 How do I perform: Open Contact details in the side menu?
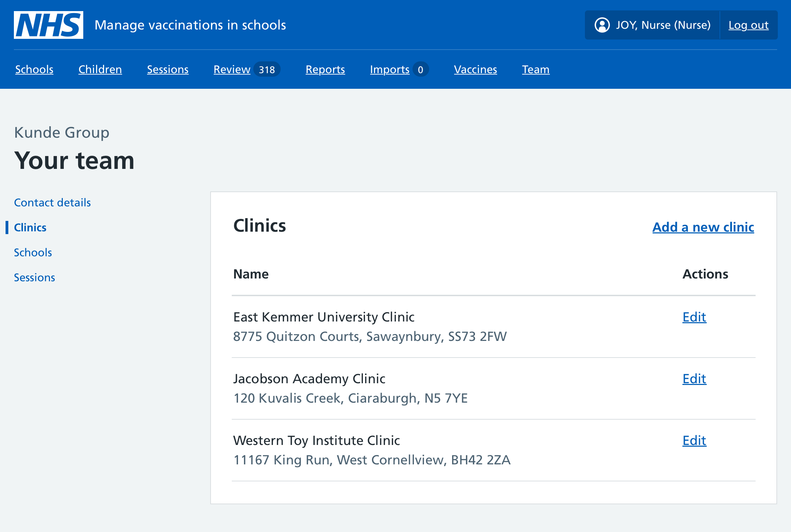point(52,203)
